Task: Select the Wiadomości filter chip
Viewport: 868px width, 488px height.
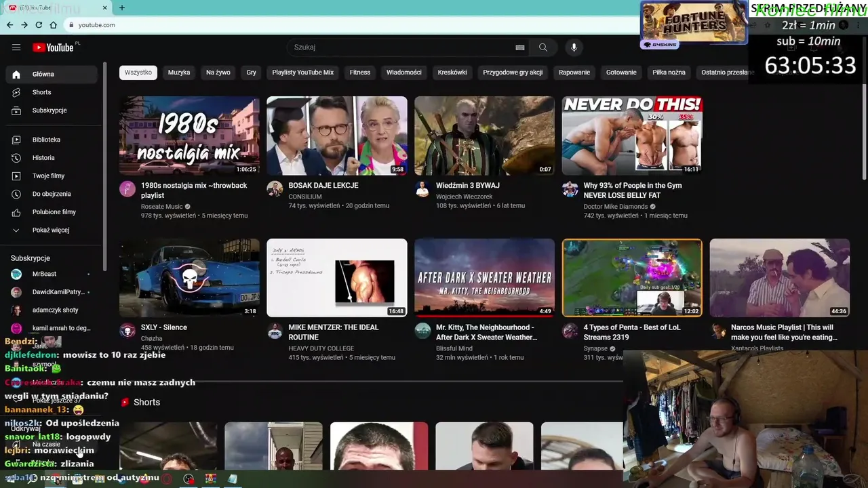Action: point(404,73)
